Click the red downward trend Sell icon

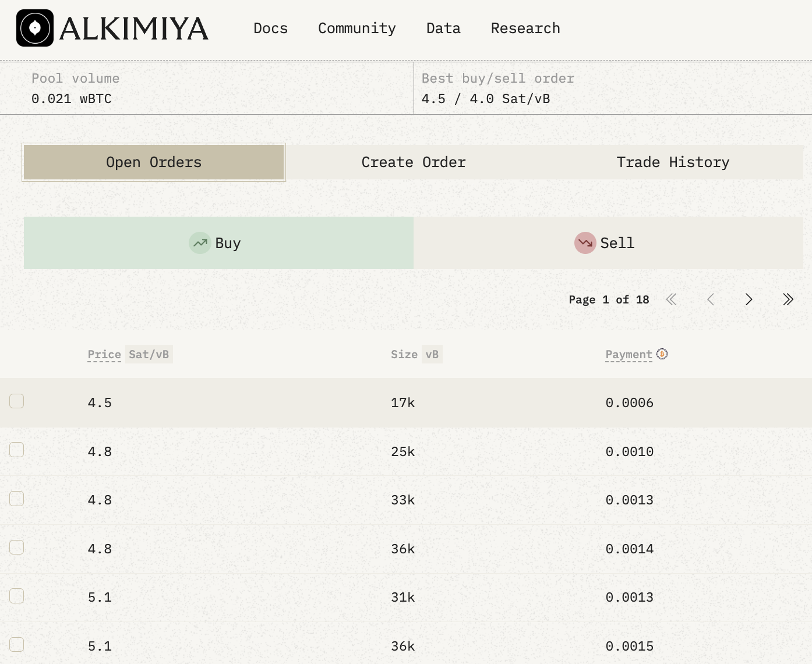pos(585,243)
